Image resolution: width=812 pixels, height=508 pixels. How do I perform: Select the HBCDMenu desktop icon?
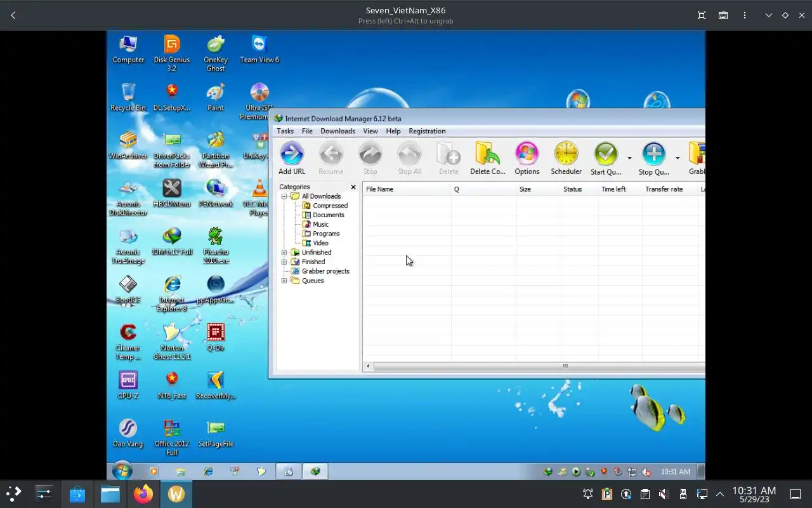[x=171, y=194]
